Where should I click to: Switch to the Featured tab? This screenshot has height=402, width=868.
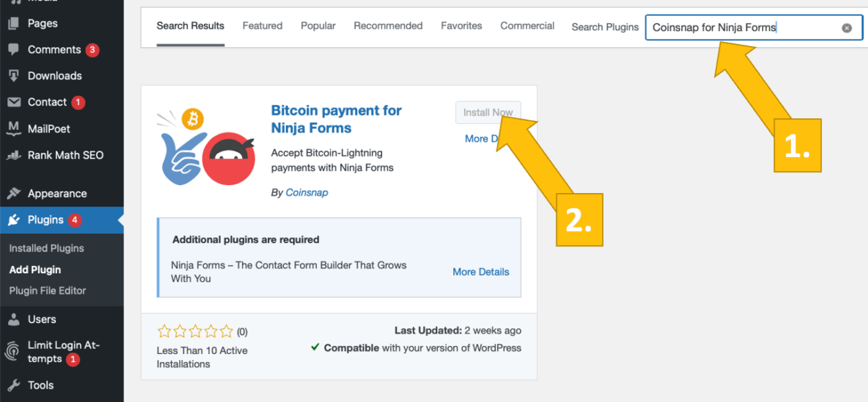pyautogui.click(x=262, y=26)
